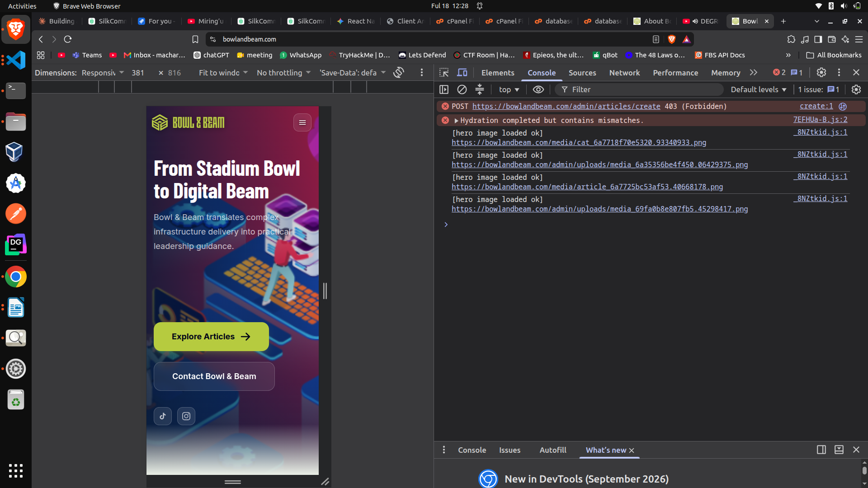
Task: Expand the Hydration mismatches error message
Action: click(457, 121)
